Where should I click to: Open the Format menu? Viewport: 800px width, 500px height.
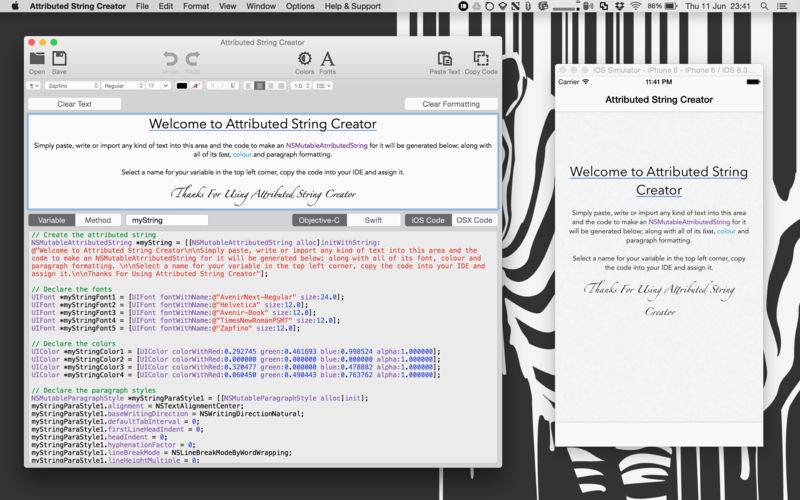tap(196, 6)
